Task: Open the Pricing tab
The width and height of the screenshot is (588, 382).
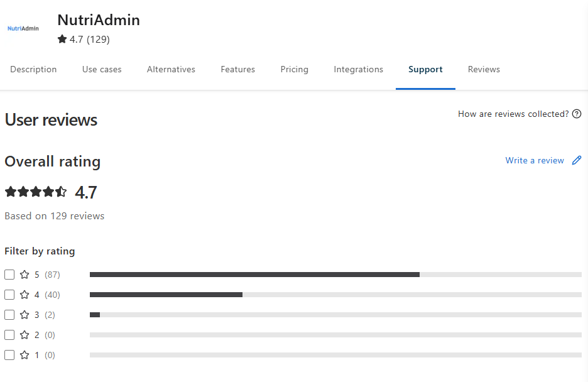Action: [x=295, y=69]
